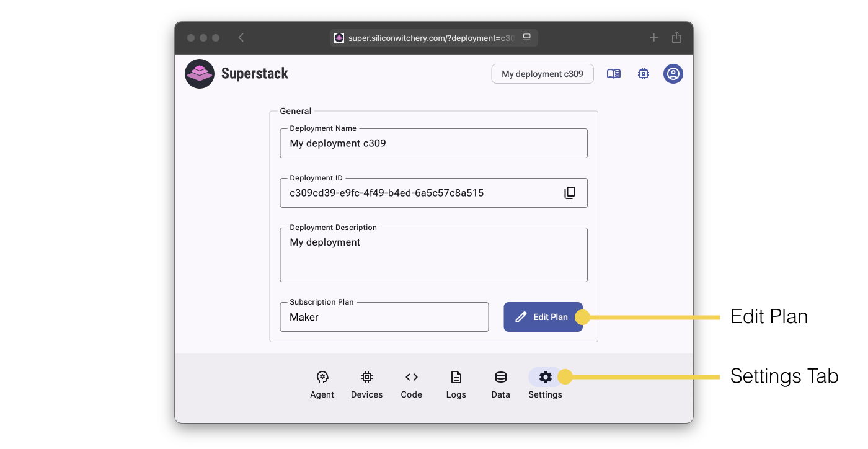868x449 pixels.
Task: Select the Settings tab
Action: 545,385
